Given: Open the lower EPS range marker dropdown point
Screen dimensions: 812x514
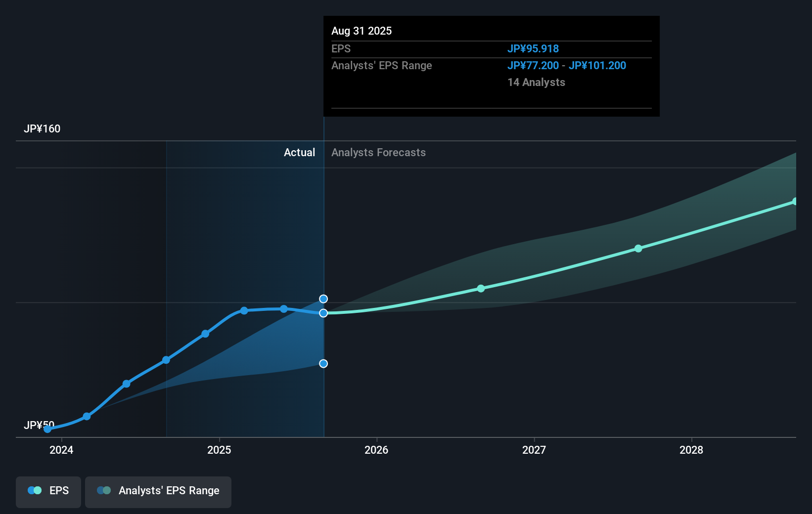Looking at the screenshot, I should click(x=323, y=363).
